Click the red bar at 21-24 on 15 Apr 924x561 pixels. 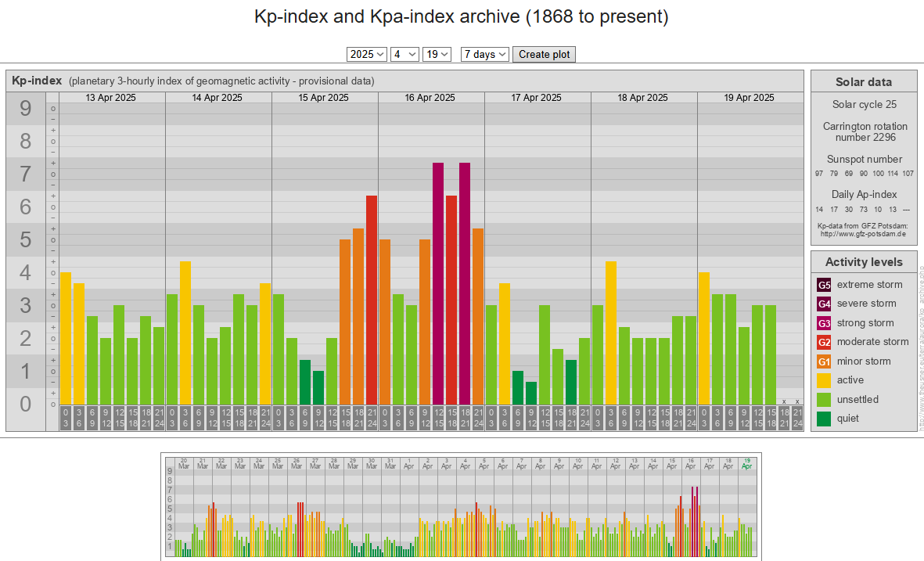(372, 300)
